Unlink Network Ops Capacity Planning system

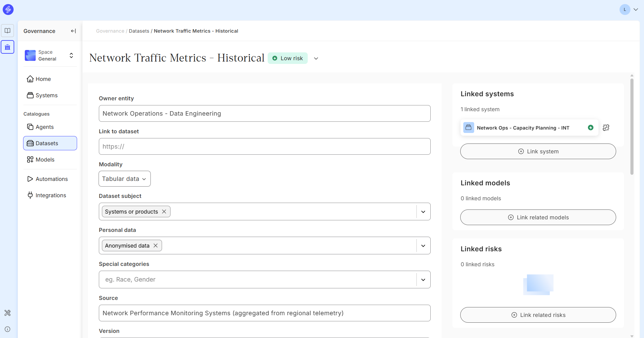click(606, 128)
